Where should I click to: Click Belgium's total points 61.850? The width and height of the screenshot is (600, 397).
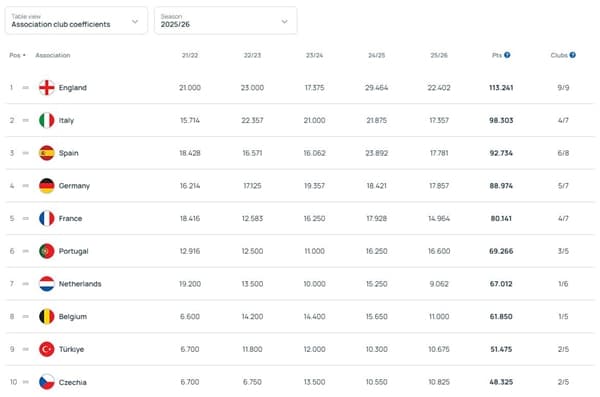pos(501,317)
